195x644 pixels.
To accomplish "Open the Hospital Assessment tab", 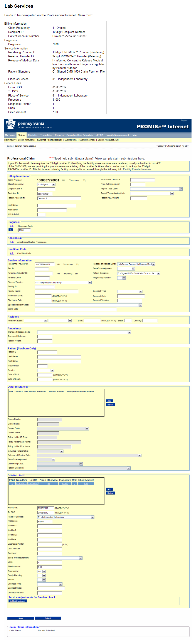I will (117, 135).
